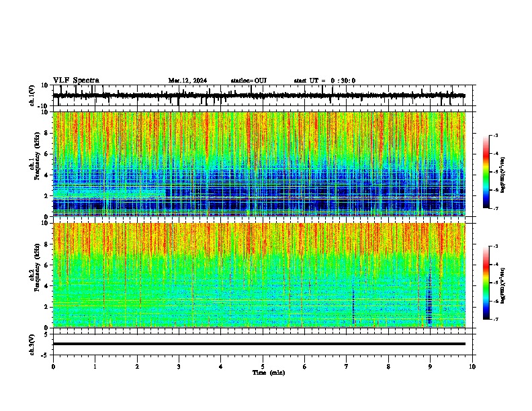Click the "station=OUI" header label
Screen dimensions: 532x411
point(249,81)
